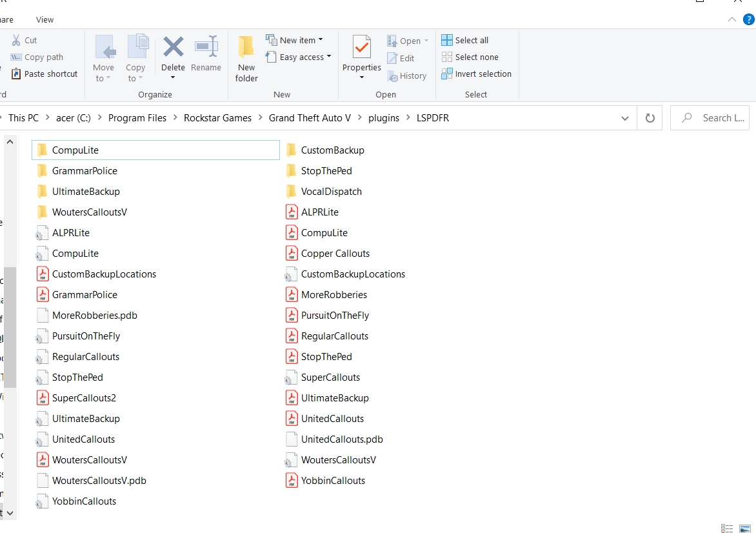The image size is (756, 533).
Task: Expand the Properties dropdown arrow
Action: [x=362, y=77]
